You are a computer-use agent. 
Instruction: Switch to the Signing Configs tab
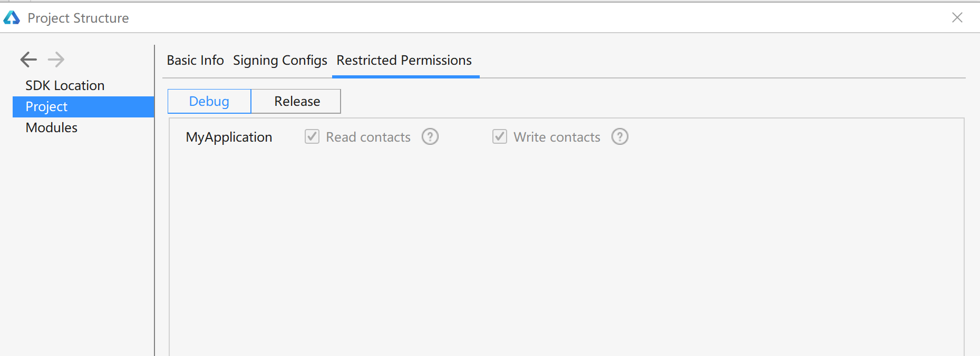point(280,61)
